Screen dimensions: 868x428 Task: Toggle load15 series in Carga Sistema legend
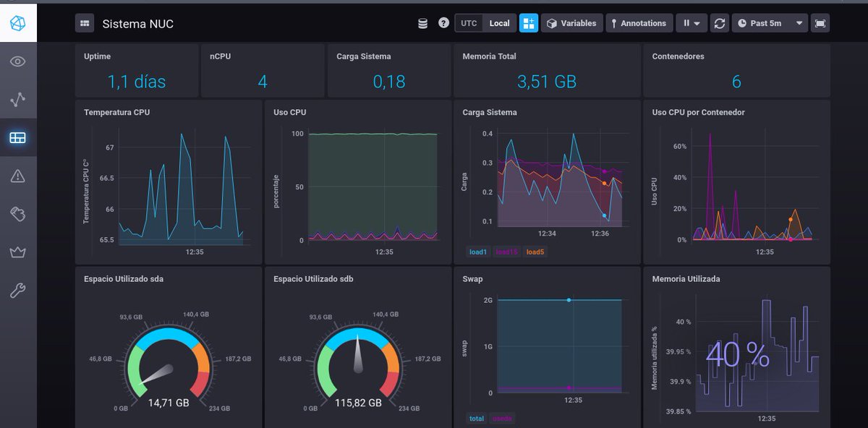tap(506, 252)
